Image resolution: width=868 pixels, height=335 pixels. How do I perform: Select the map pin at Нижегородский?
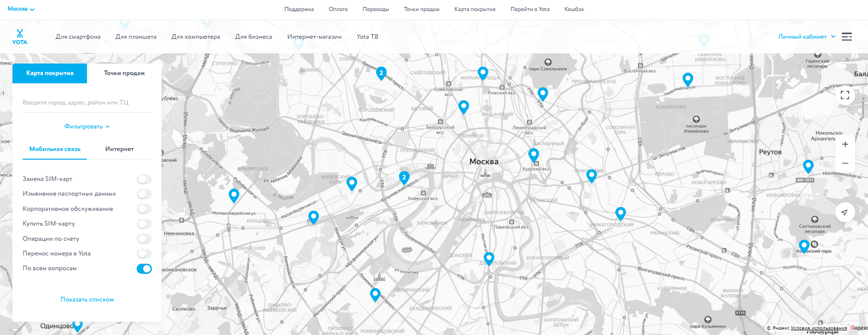(621, 213)
